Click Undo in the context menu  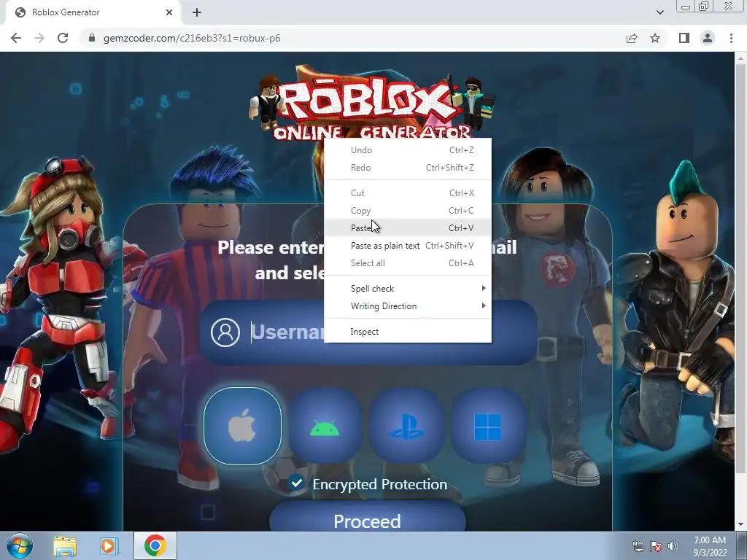[408, 150]
